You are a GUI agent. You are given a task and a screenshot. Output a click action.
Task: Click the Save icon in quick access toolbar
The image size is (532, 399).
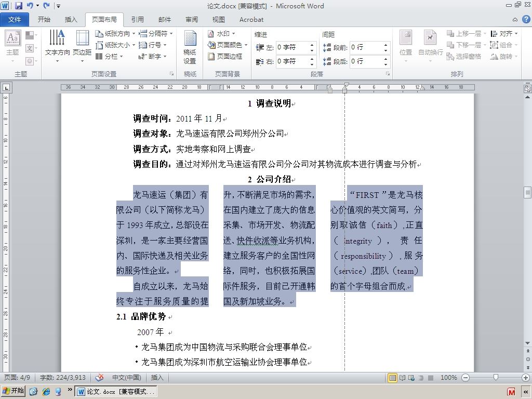click(x=18, y=5)
